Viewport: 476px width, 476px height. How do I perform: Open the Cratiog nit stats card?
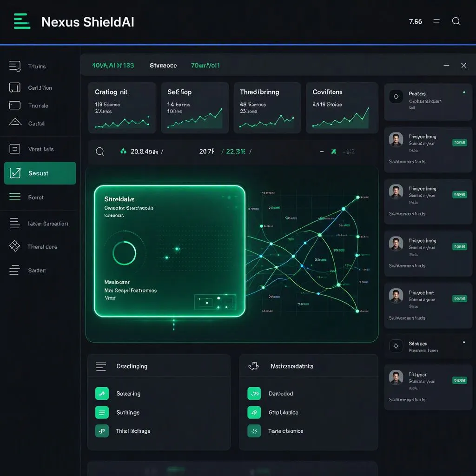pyautogui.click(x=122, y=108)
